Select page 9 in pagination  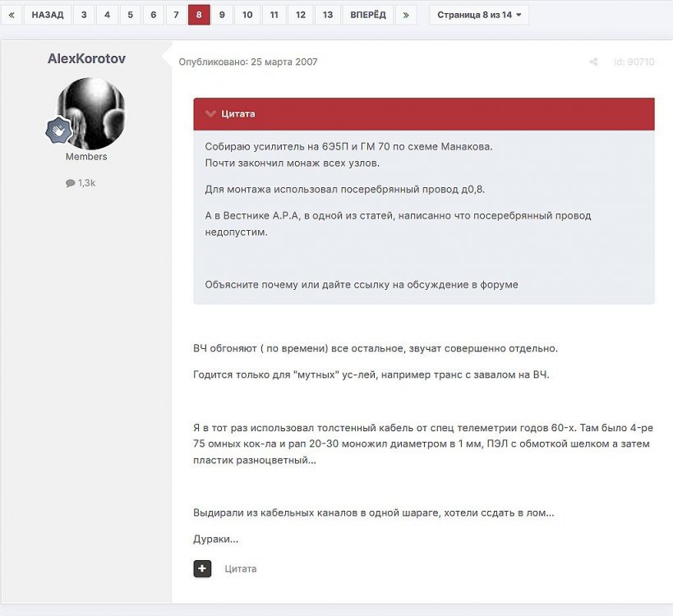pos(222,15)
